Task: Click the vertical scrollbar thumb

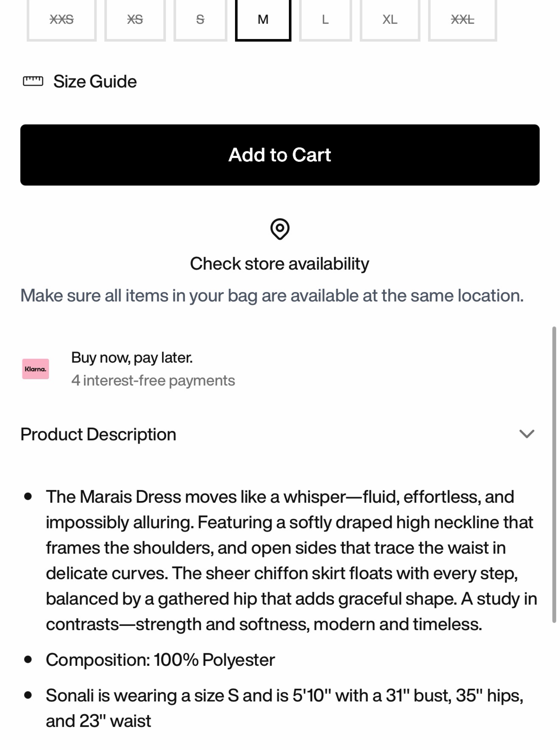Action: (x=554, y=475)
